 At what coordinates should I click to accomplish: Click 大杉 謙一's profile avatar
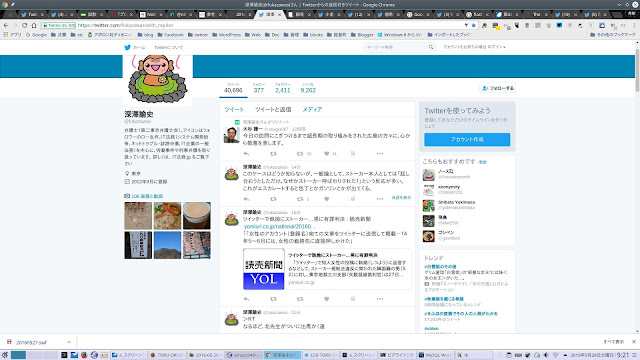click(x=231, y=135)
